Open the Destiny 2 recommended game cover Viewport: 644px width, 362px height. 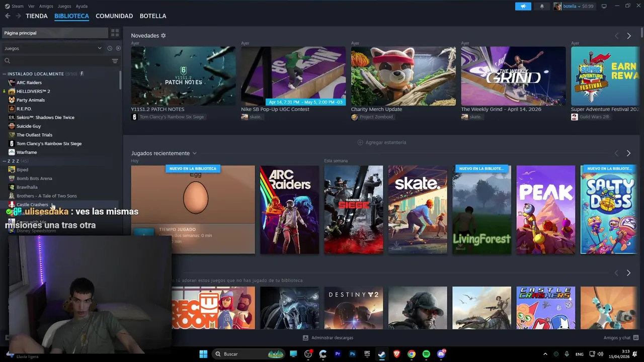click(x=353, y=308)
